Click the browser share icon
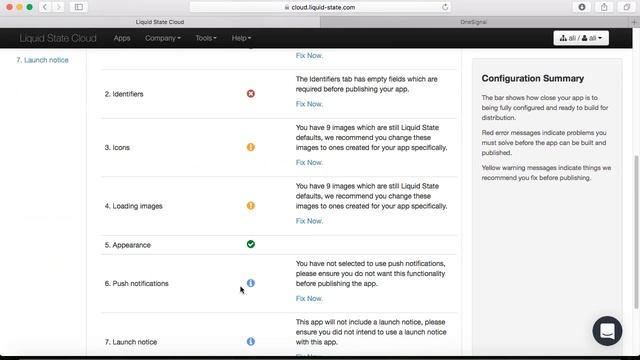Image resolution: width=640 pixels, height=360 pixels. point(604,7)
